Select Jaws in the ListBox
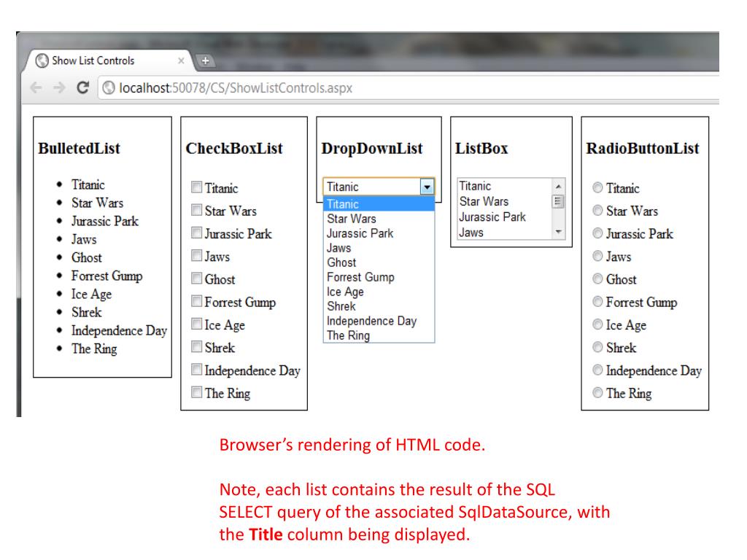 coord(505,233)
